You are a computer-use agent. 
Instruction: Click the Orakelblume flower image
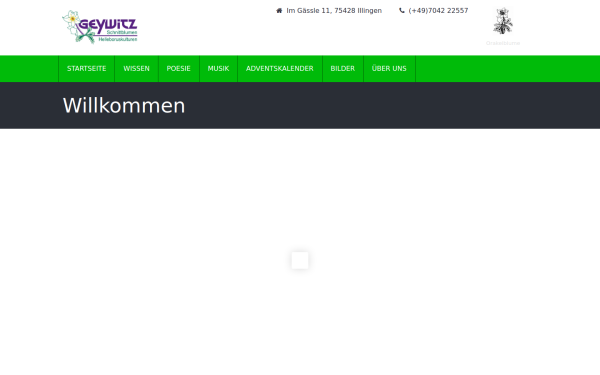[x=503, y=21]
